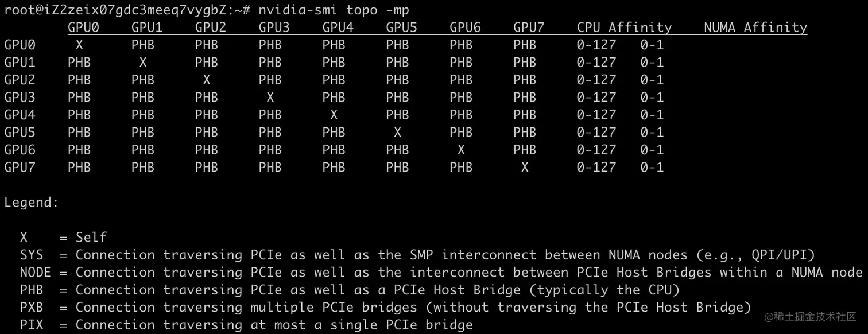The image size is (868, 334).
Task: Click the X in the GPU7 row
Action: tap(525, 168)
